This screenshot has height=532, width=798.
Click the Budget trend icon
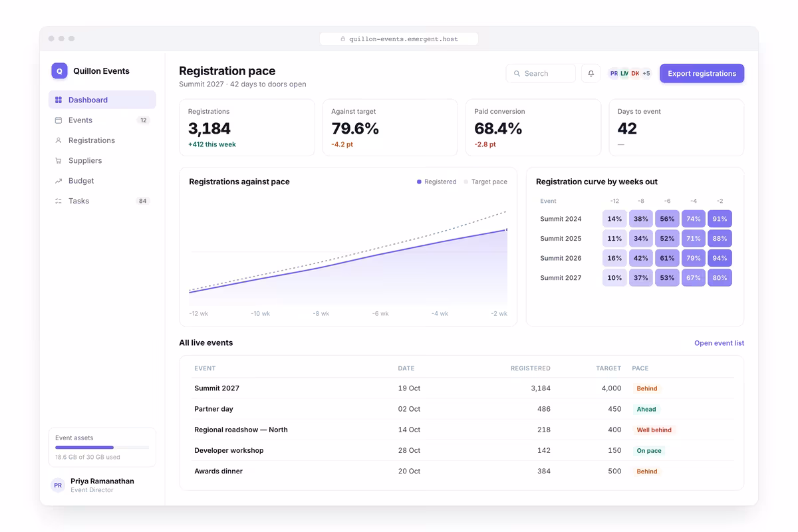coord(59,181)
